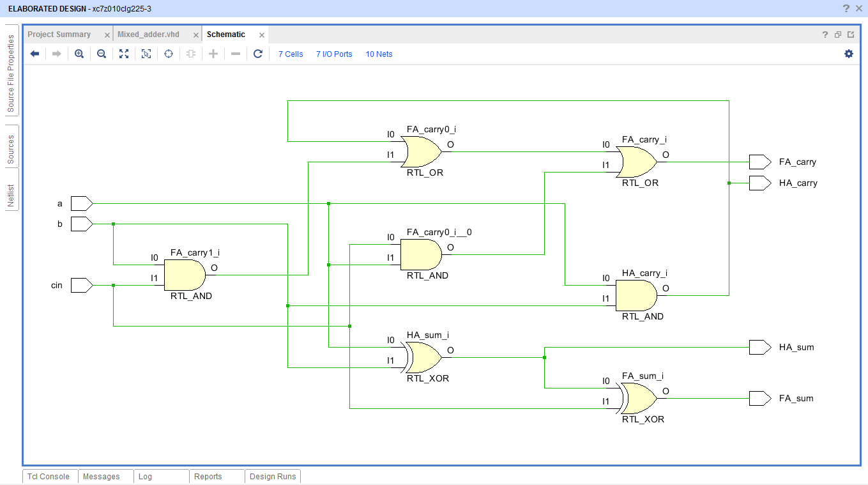Select the Zoom Fit icon
The image size is (868, 485).
[x=124, y=54]
